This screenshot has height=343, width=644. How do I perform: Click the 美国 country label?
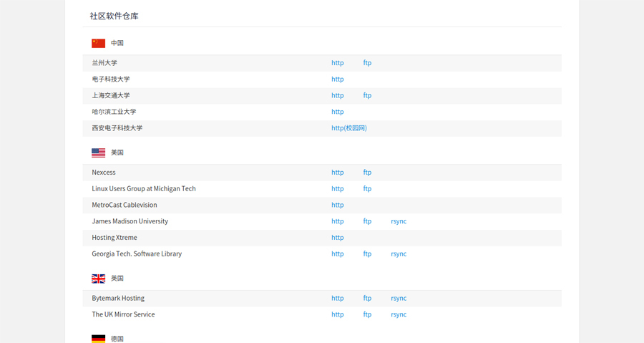pos(117,153)
